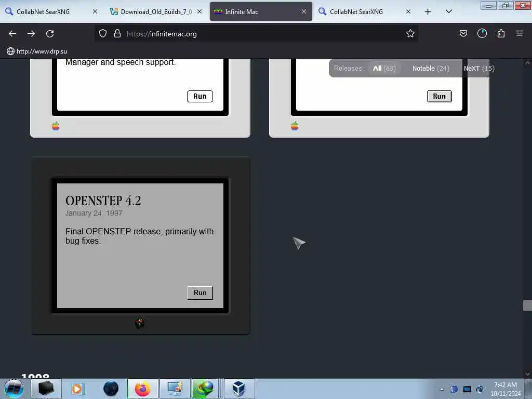The width and height of the screenshot is (532, 399).
Task: Click the NeXT cube logo under OPENSTEP
Action: click(140, 323)
